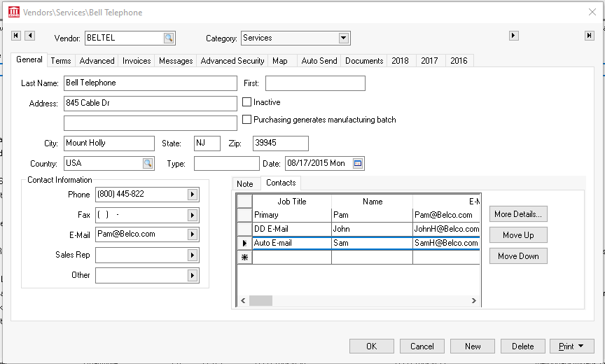Click the Move Down button
This screenshot has width=605, height=364.
(x=518, y=256)
